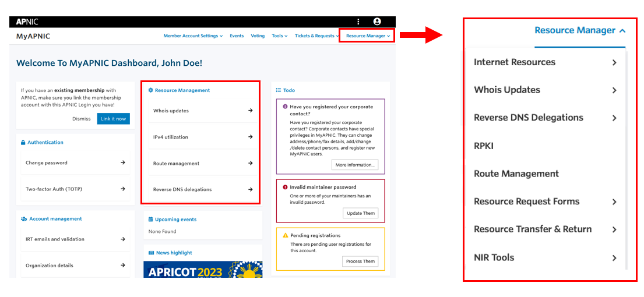Open the Events navigation link

click(237, 36)
